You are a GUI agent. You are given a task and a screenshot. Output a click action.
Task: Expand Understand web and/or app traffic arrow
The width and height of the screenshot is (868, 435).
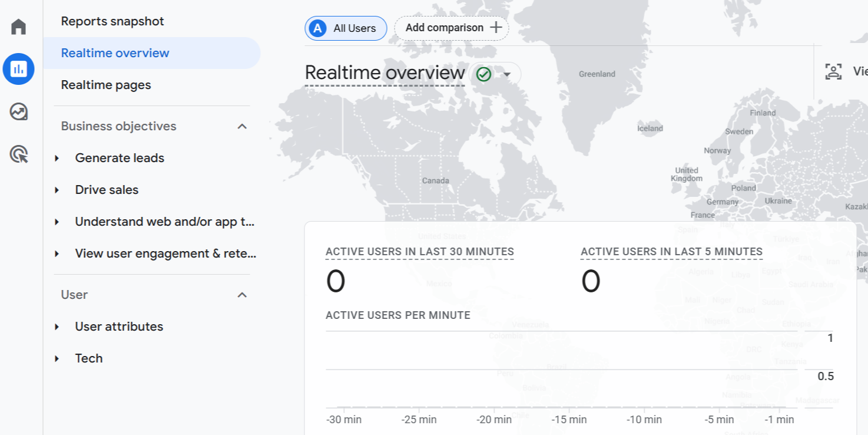[x=57, y=222]
